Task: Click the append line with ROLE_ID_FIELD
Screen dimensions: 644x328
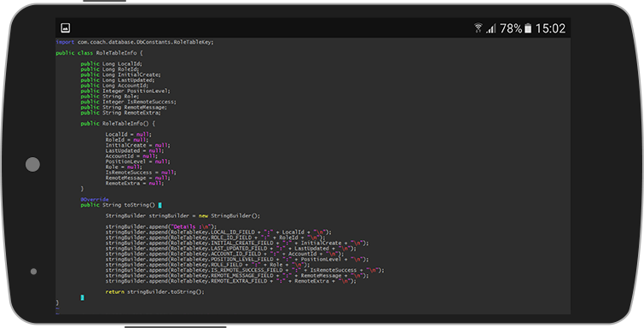Action: (215, 237)
